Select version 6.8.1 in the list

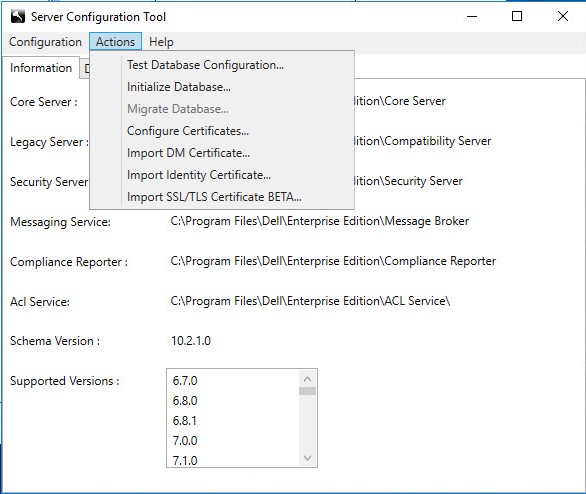(185, 421)
